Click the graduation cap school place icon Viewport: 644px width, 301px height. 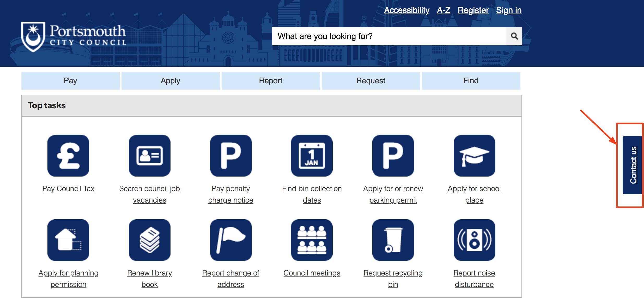[474, 155]
